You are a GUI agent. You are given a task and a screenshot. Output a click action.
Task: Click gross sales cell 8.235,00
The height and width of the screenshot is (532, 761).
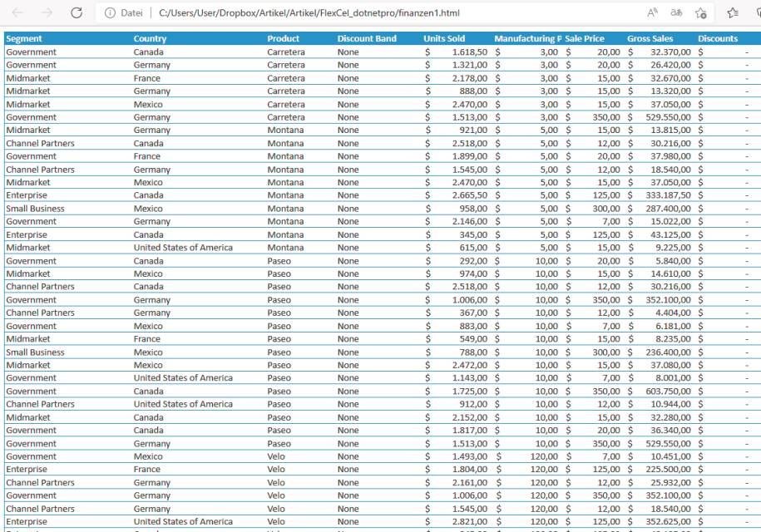[673, 339]
